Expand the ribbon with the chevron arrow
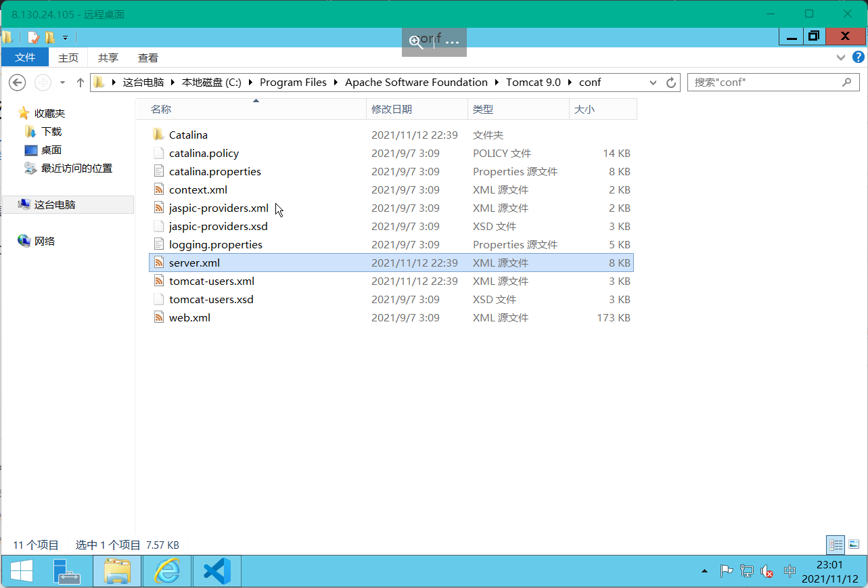 point(841,58)
